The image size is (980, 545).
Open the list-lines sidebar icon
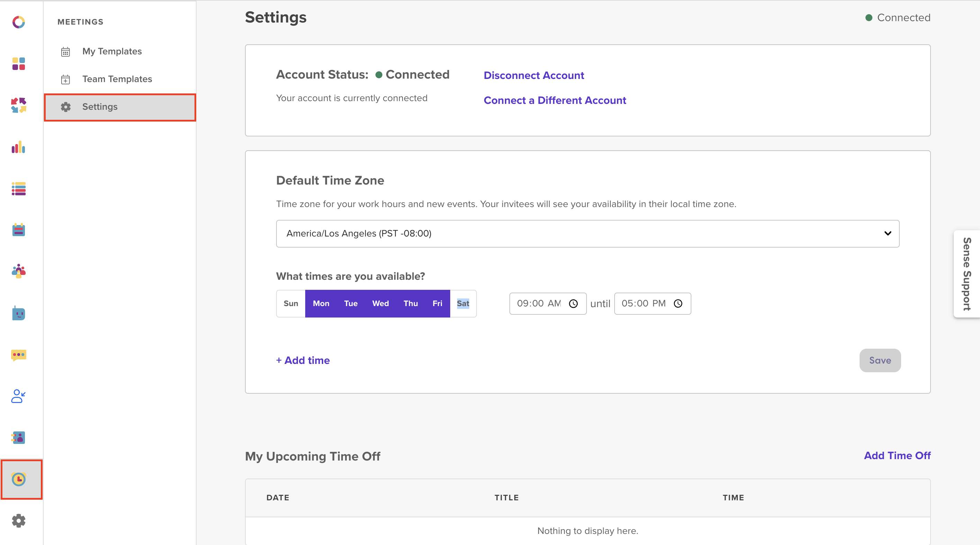click(18, 189)
